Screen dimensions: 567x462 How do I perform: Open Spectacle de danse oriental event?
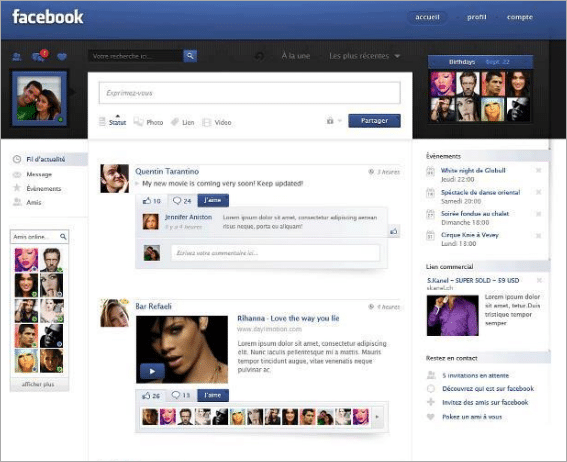[x=480, y=192]
